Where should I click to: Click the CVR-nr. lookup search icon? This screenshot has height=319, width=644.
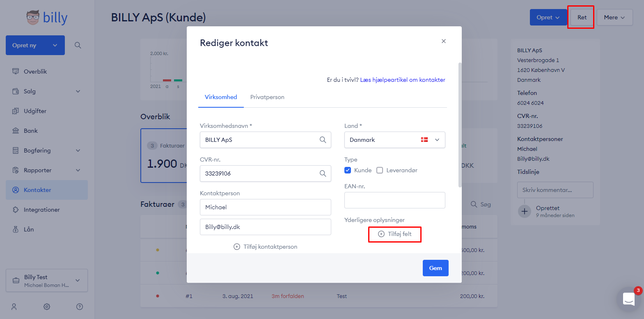pyautogui.click(x=323, y=173)
